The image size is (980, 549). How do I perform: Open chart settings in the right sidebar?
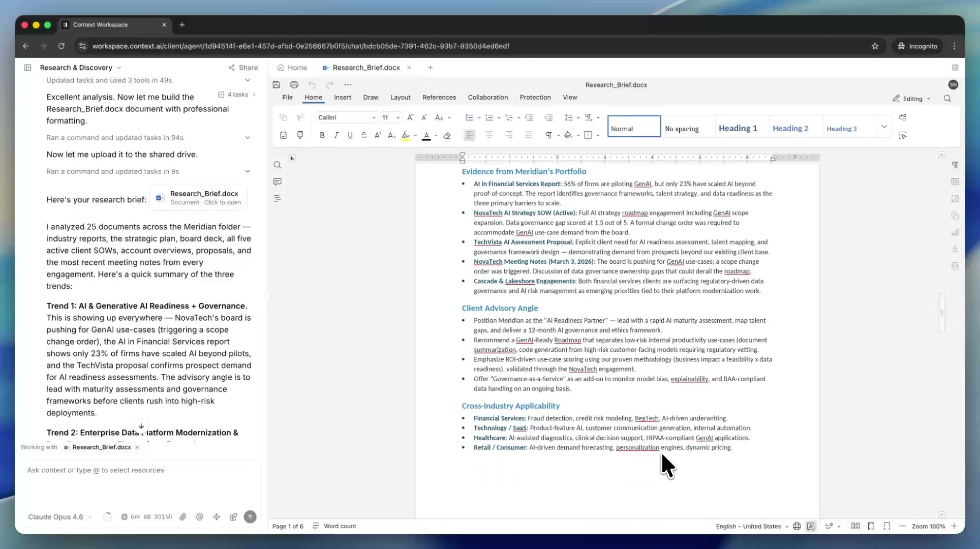point(955,232)
